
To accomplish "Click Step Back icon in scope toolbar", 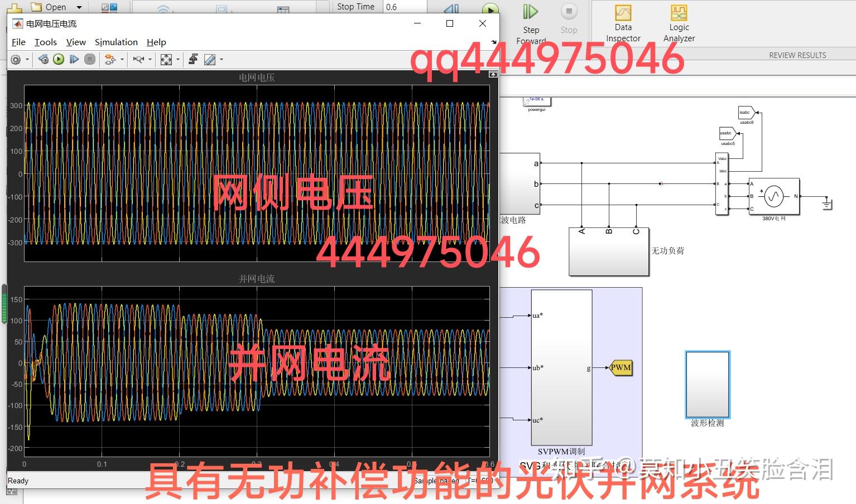I will (44, 59).
